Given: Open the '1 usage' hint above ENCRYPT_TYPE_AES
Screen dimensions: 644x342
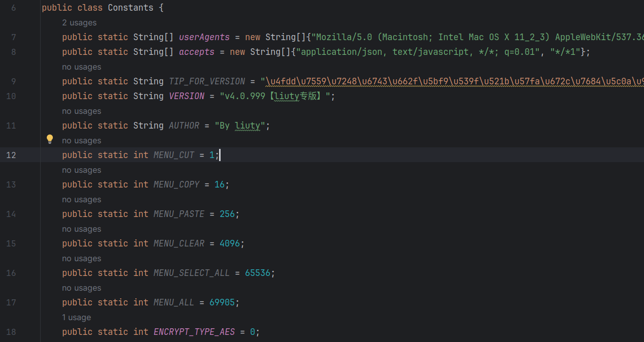Looking at the screenshot, I should coord(77,318).
